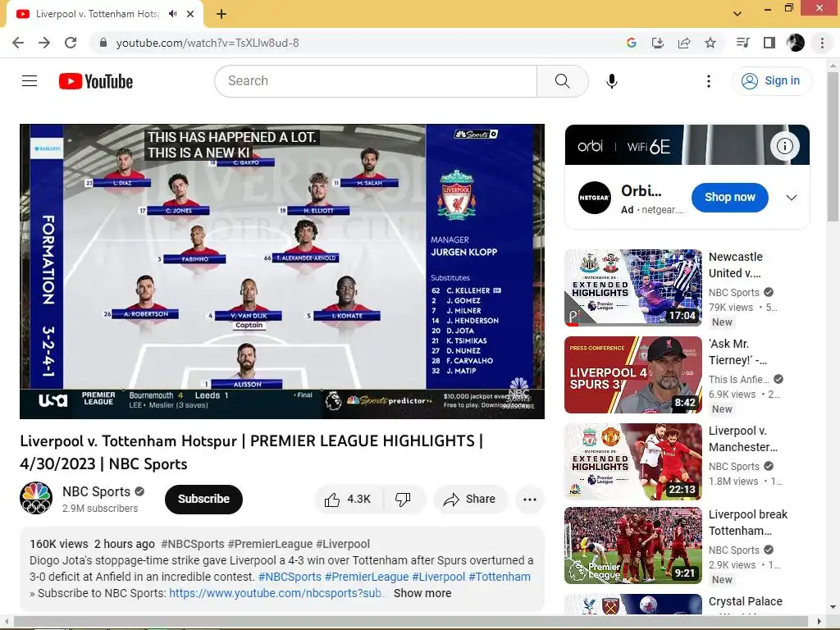The image size is (840, 630).
Task: Reload the page
Action: [x=71, y=43]
